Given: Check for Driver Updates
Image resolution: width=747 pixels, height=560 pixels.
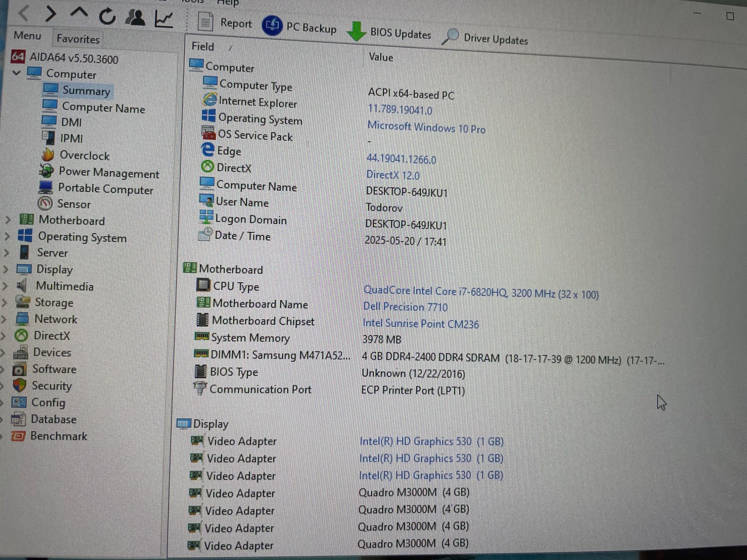Looking at the screenshot, I should pos(485,38).
